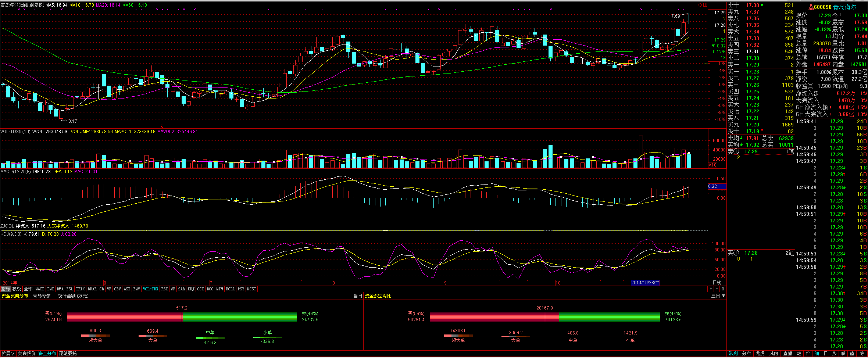Open the 关联报价 bottom tab

point(26,354)
